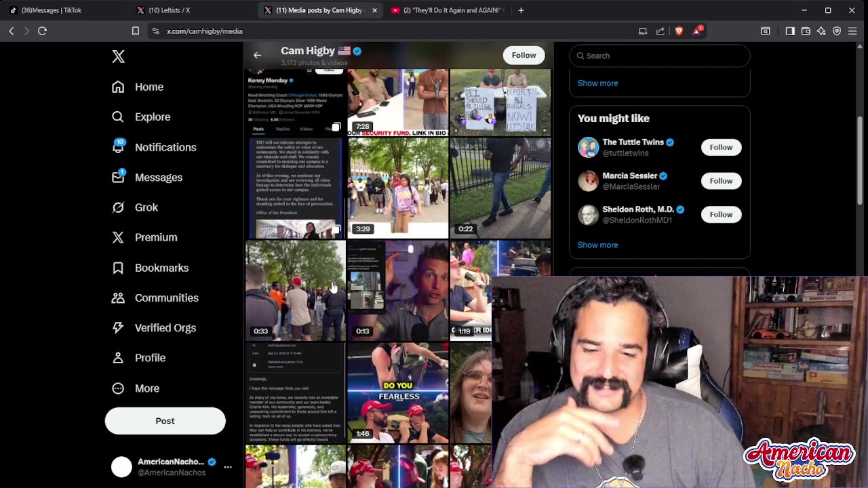
Task: Bookmark this page in the browser
Action: point(136,31)
